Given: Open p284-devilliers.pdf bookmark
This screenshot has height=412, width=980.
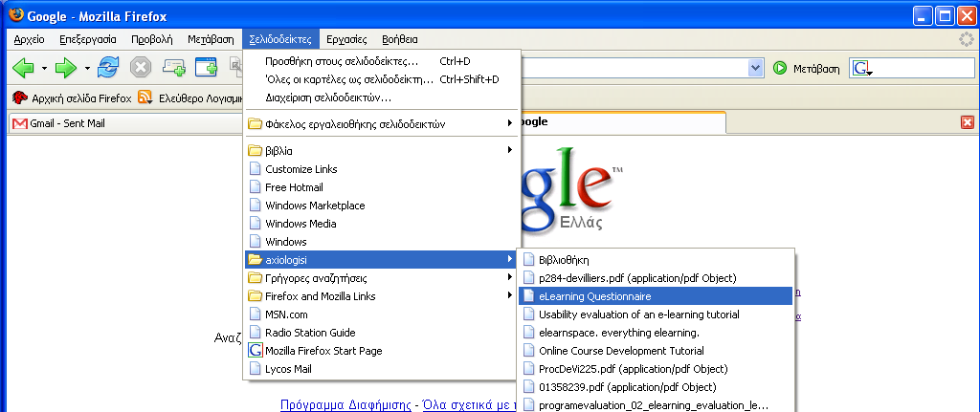Looking at the screenshot, I should [656, 278].
